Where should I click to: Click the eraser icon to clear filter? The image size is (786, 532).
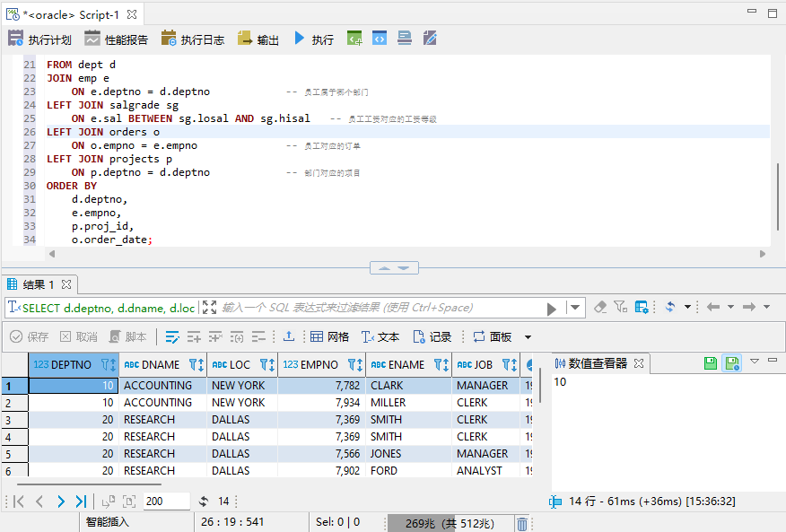600,307
